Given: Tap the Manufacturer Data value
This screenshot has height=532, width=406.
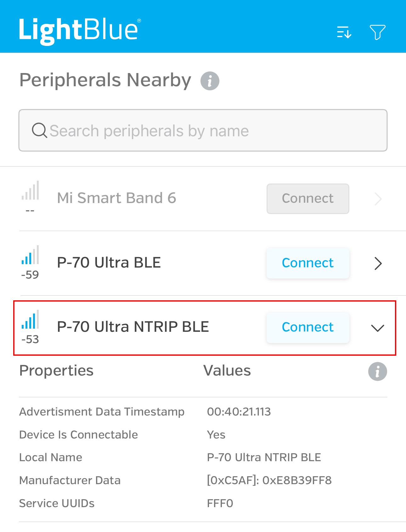Looking at the screenshot, I should pos(269,480).
